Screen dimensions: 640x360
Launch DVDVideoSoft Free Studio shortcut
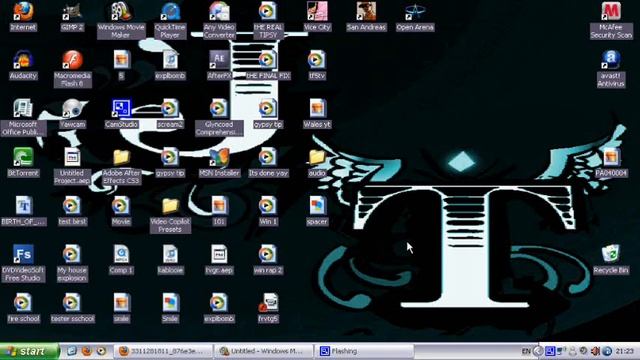tap(23, 263)
